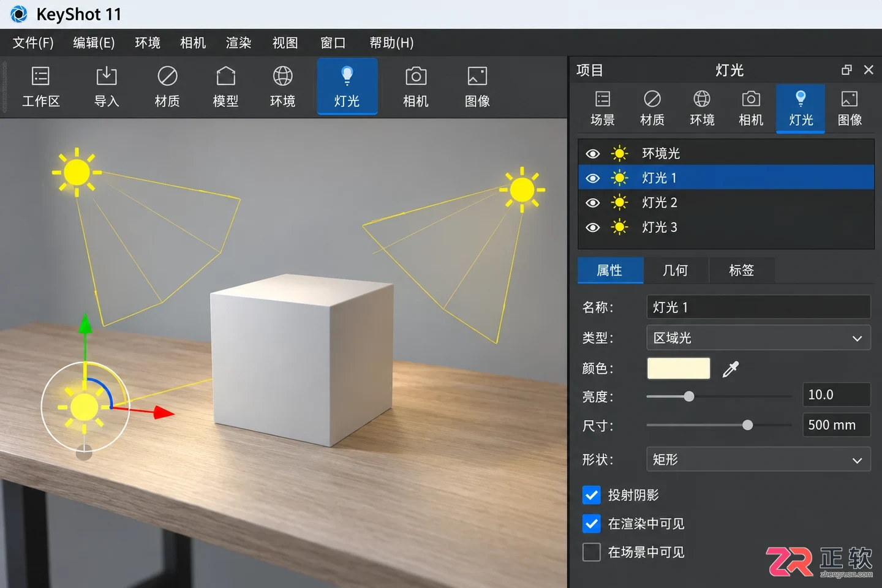Image resolution: width=882 pixels, height=588 pixels.
Task: Click the red horizontal axis arrow
Action: pos(163,412)
